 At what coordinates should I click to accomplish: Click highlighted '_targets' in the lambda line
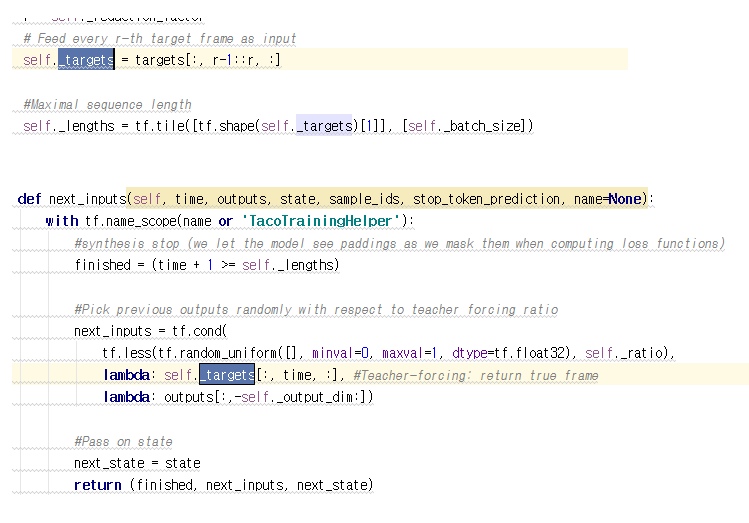(x=227, y=374)
